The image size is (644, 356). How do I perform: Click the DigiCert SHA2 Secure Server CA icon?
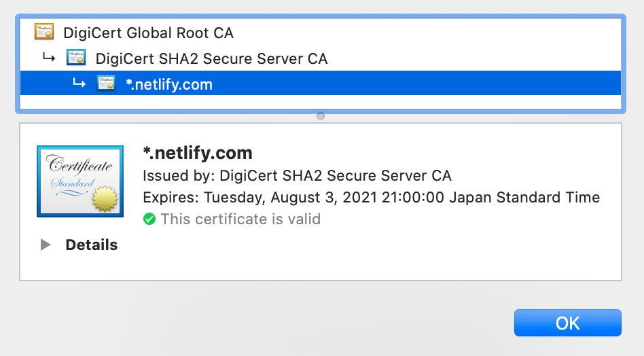(x=76, y=58)
